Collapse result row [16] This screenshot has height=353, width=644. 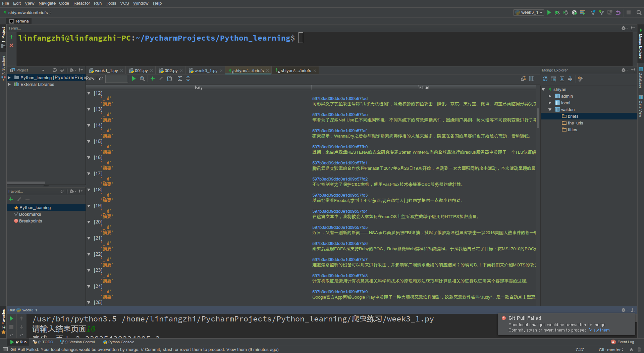[89, 157]
